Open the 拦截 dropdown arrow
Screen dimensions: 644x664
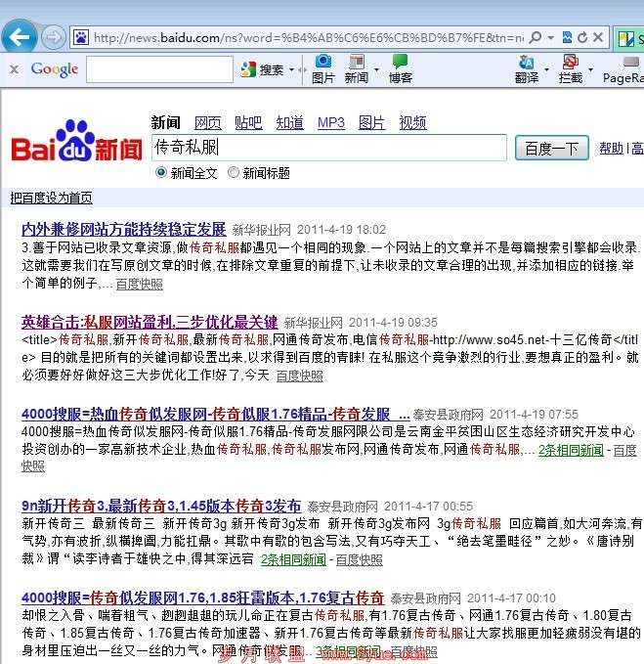click(x=590, y=69)
